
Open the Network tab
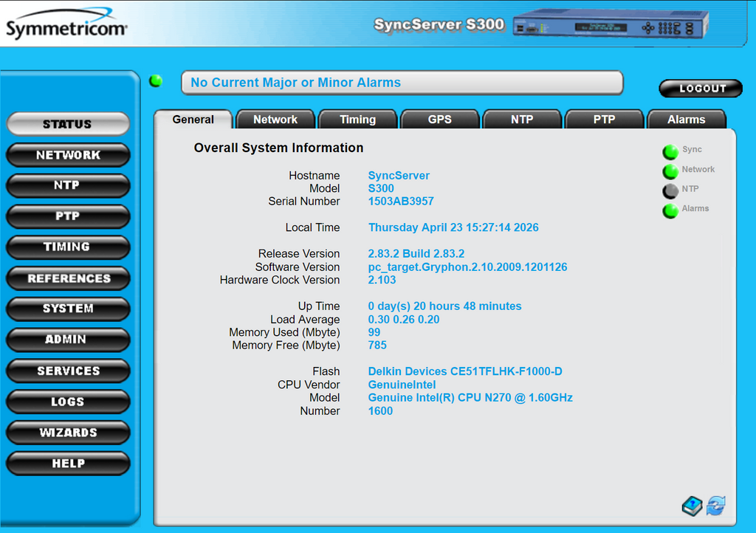[x=275, y=120]
